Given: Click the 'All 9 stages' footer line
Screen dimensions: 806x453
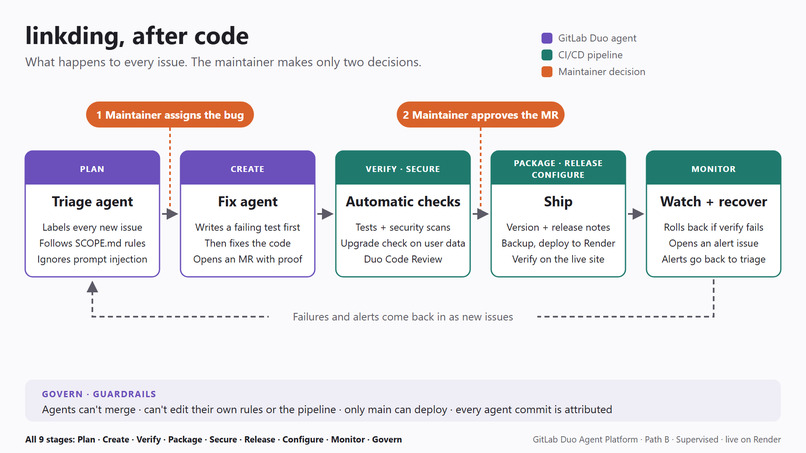Looking at the screenshot, I should tap(213, 440).
